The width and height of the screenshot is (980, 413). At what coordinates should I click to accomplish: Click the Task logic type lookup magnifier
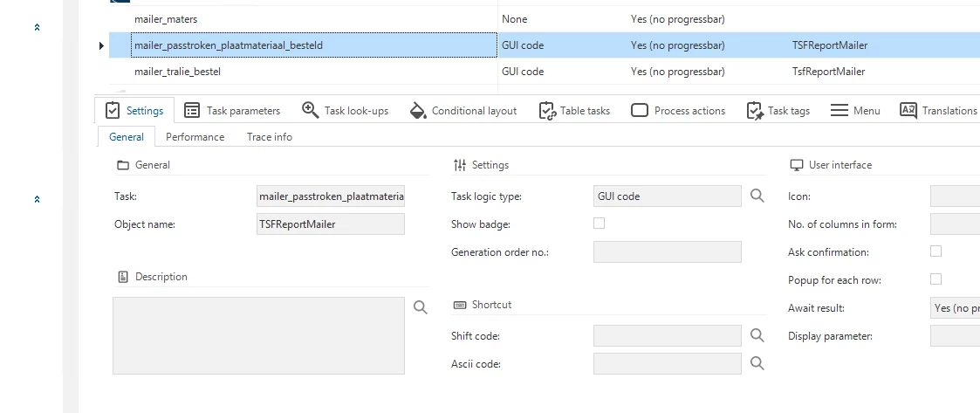click(757, 196)
